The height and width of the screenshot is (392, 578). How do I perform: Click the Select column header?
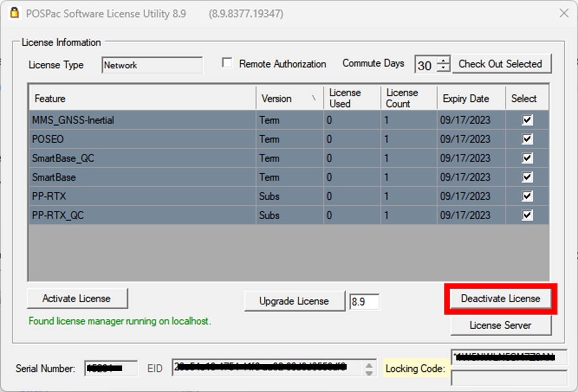[x=527, y=98]
